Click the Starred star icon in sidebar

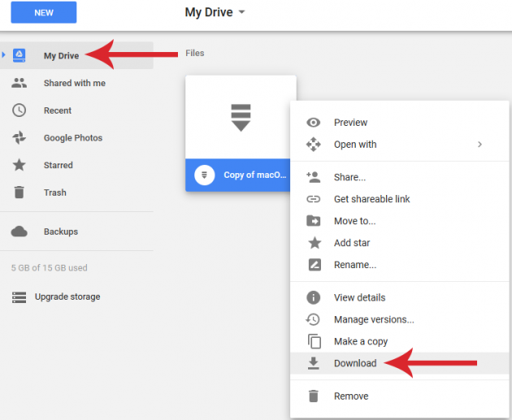20,165
